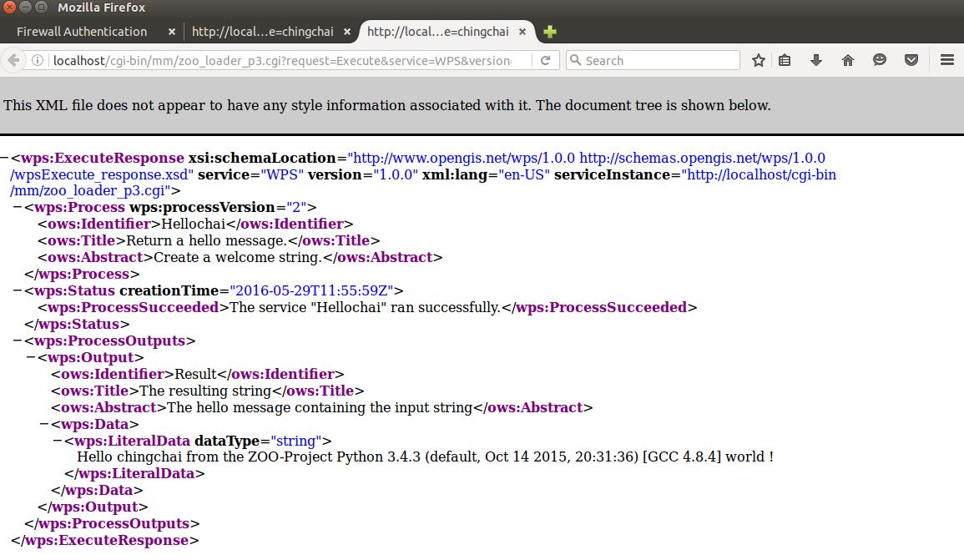The image size is (964, 560).
Task: Go to Firefox home page icon
Action: pos(848,60)
